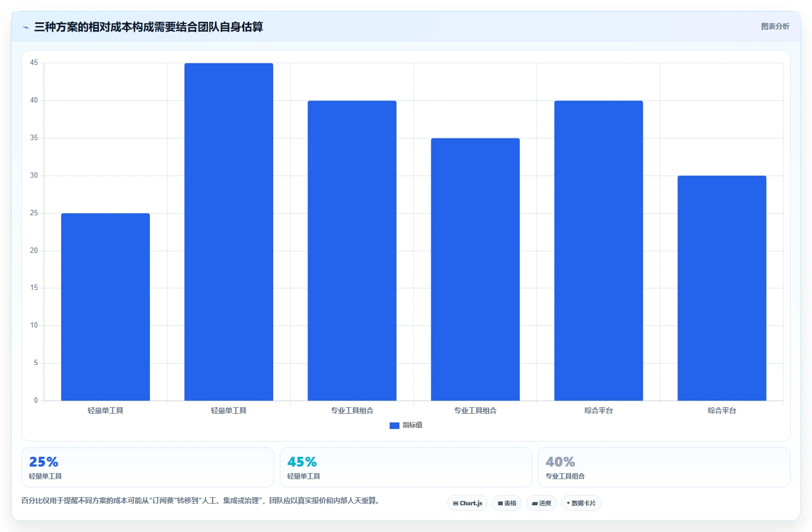Click the bar reaching value 30
Screen dimensions: 812x532
point(721,288)
